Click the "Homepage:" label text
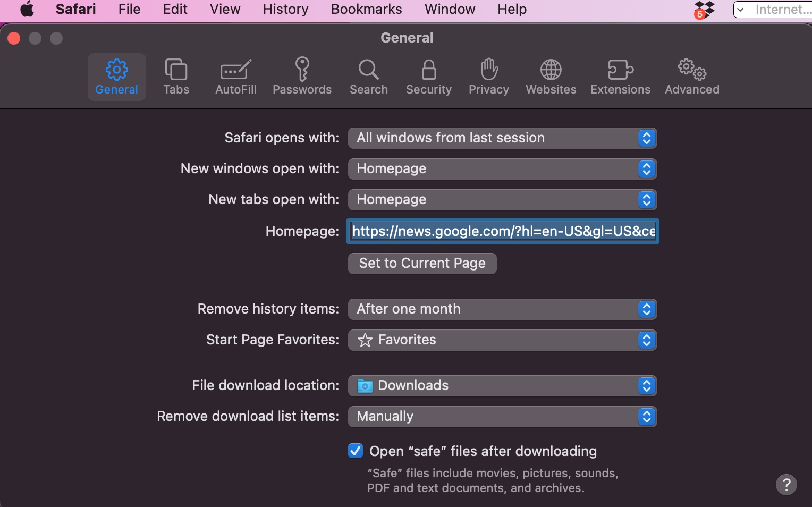 [x=302, y=231]
